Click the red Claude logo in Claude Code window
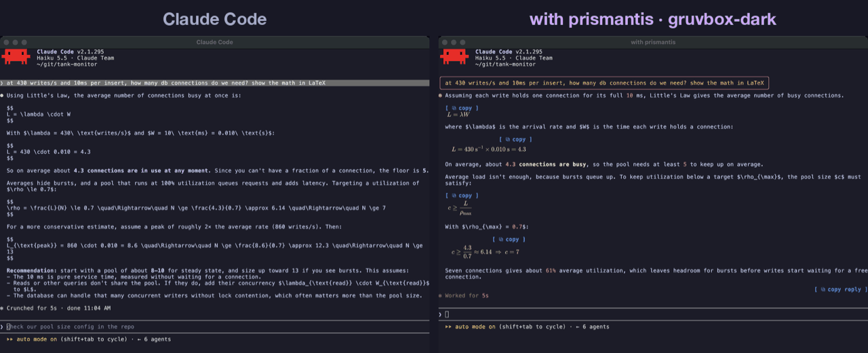Screen dimensions: 868x353 coord(14,56)
